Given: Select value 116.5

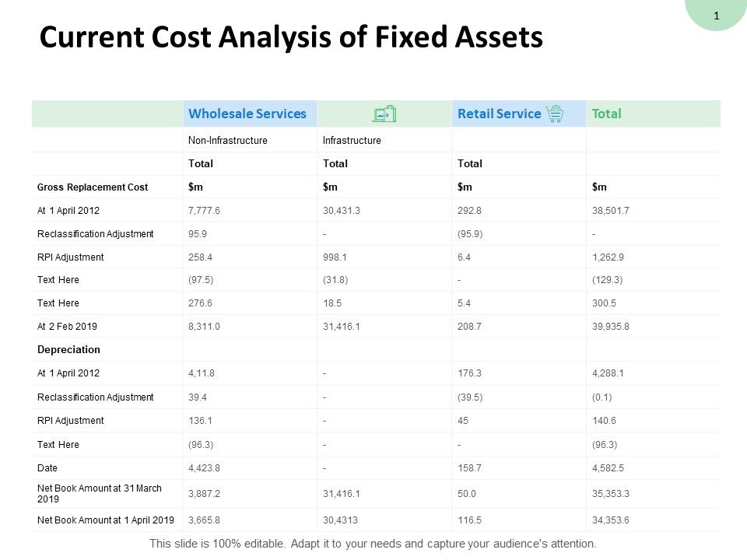Looking at the screenshot, I should [469, 520].
